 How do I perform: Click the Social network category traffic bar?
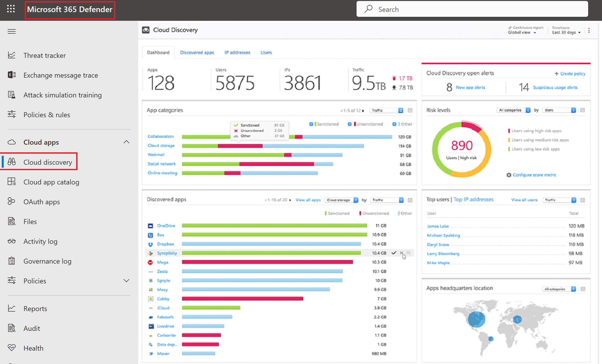pos(257,164)
